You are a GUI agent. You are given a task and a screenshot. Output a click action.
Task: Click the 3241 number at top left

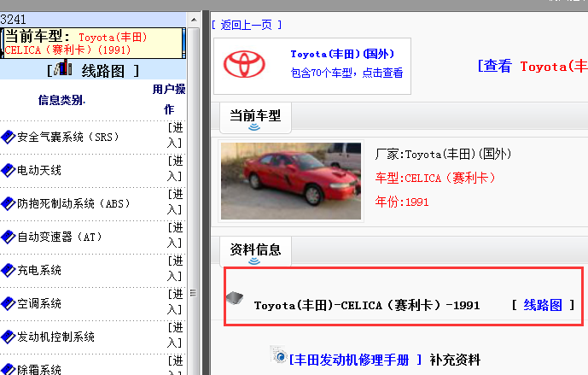(x=13, y=20)
